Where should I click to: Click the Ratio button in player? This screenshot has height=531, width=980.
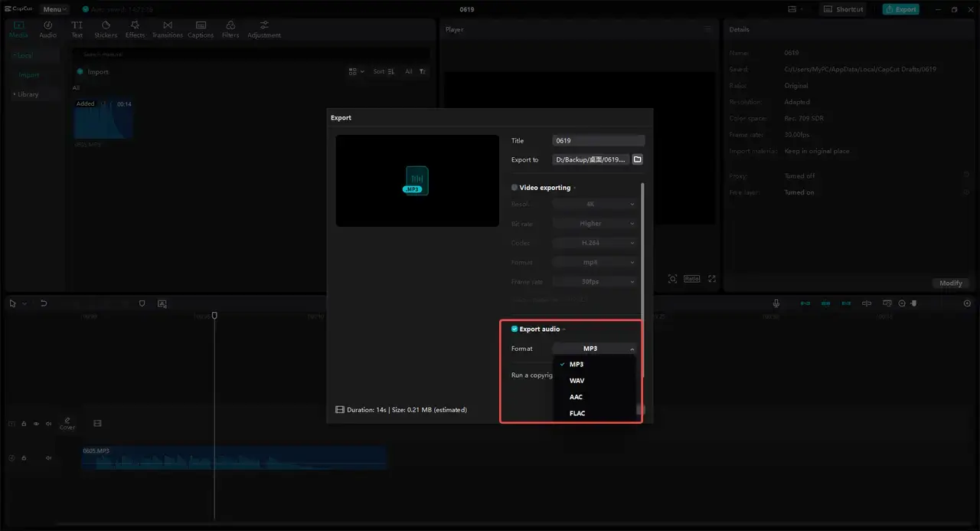tap(692, 279)
